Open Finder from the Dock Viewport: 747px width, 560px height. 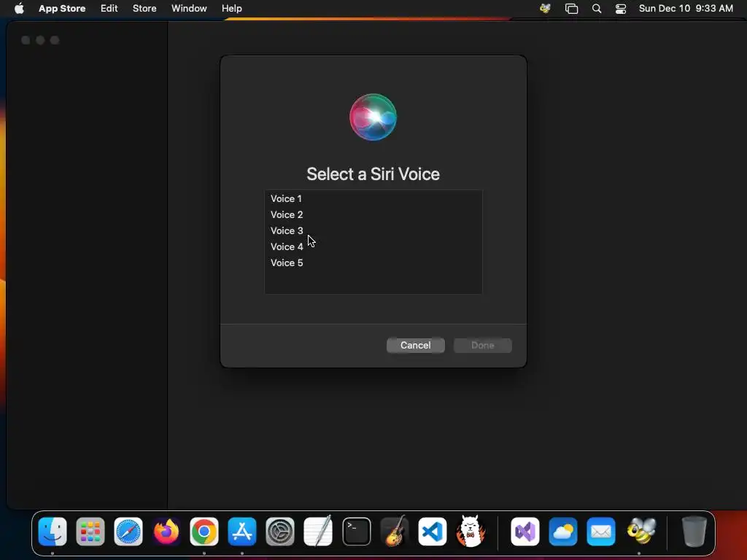(x=53, y=532)
